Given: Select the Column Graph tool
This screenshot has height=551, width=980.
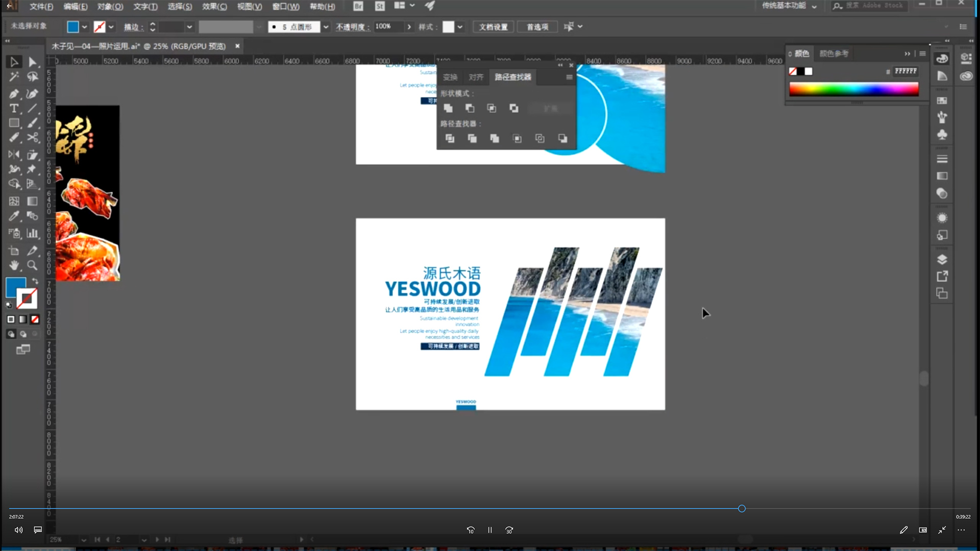Looking at the screenshot, I should [x=32, y=233].
